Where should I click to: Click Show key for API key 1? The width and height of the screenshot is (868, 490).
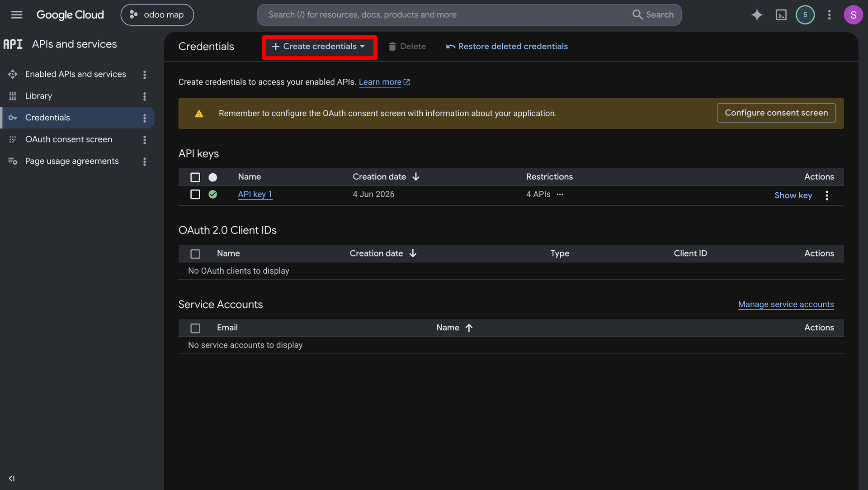coord(793,195)
